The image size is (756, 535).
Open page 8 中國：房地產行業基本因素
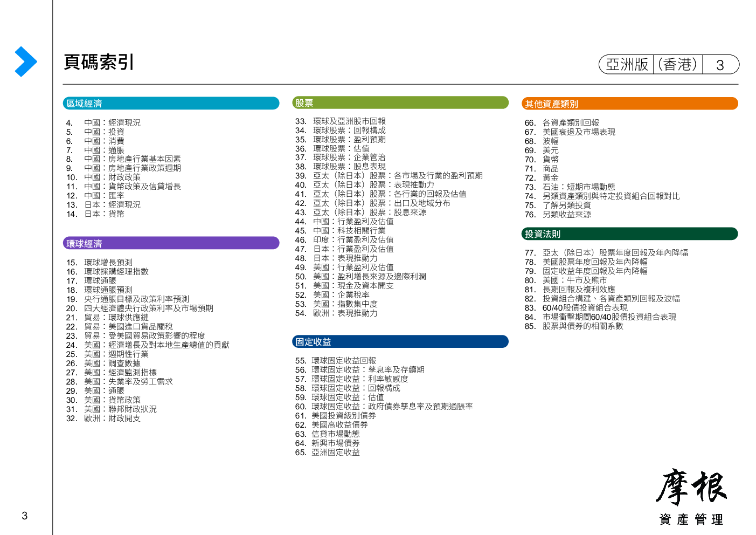pos(123,159)
